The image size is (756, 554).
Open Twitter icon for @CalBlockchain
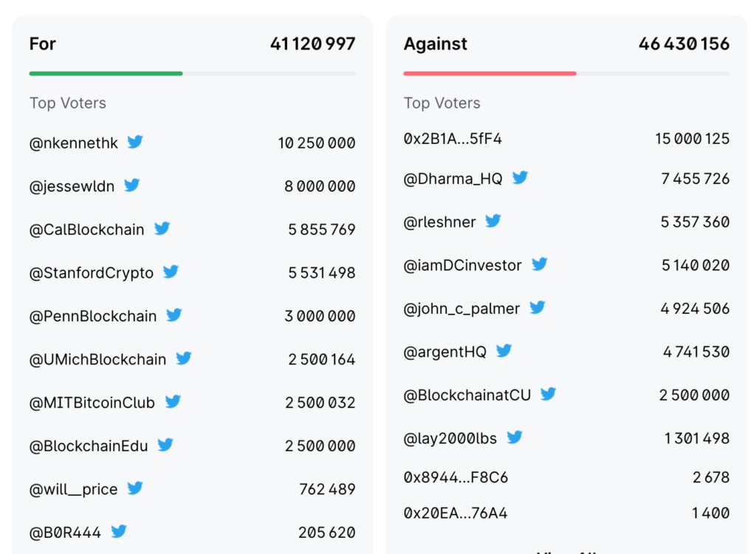pyautogui.click(x=162, y=228)
